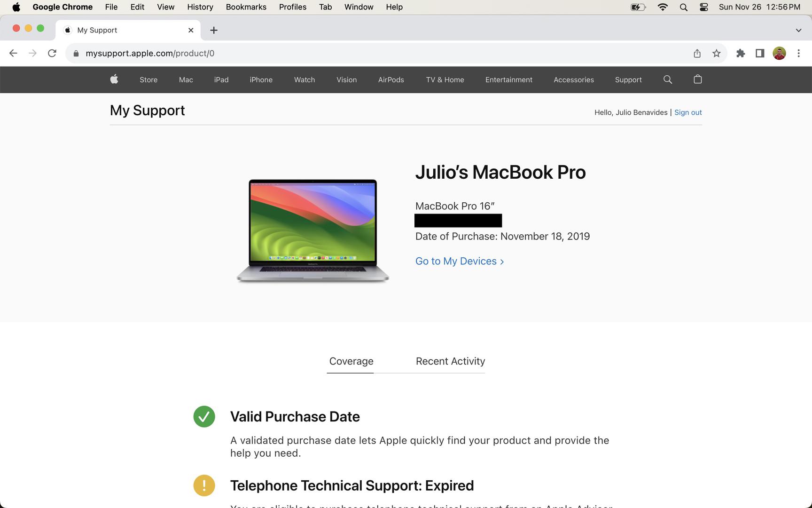
Task: Click the Hello, Julio Benavides text
Action: click(631, 112)
